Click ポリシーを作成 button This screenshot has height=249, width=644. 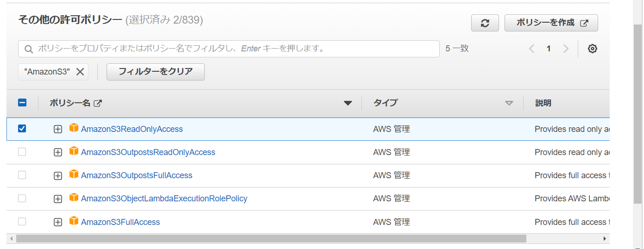pos(551,23)
